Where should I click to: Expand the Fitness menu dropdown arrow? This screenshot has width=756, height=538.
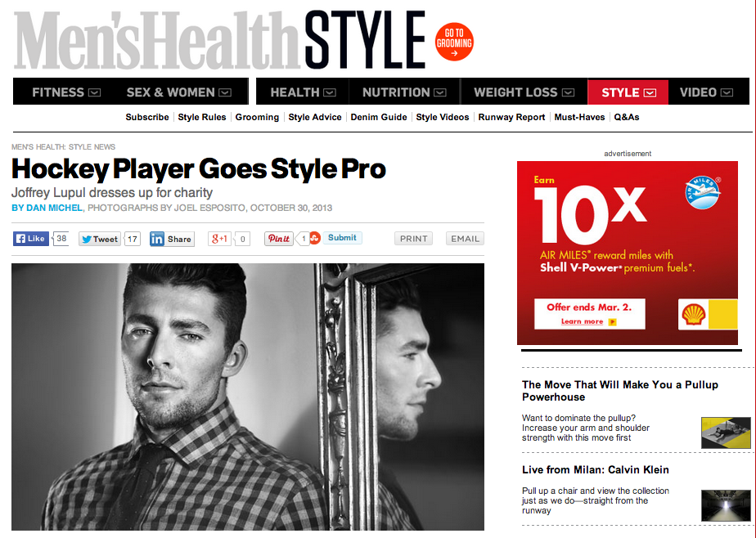[x=95, y=92]
